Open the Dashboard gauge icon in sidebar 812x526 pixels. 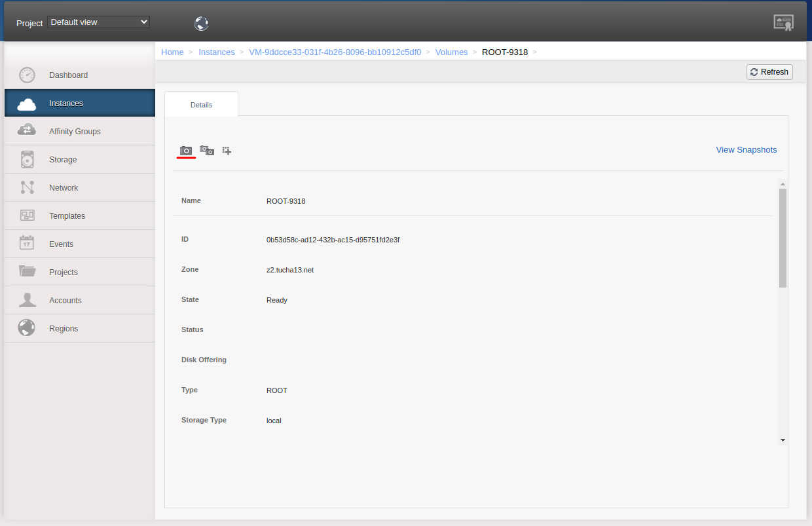click(x=27, y=75)
